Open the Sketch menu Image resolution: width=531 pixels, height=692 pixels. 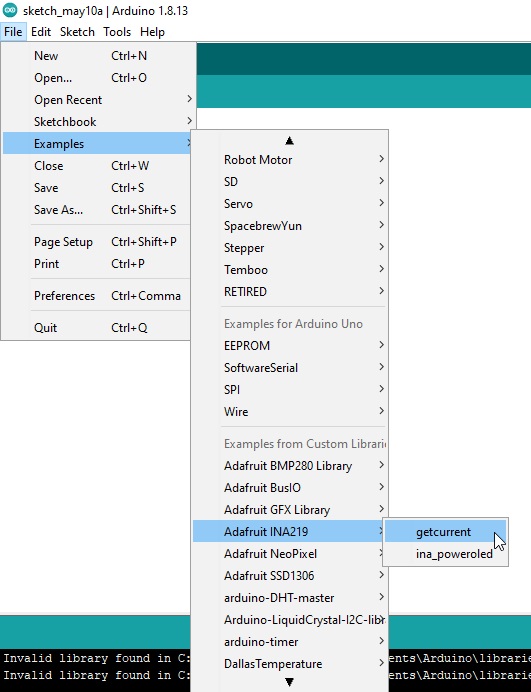(x=77, y=32)
